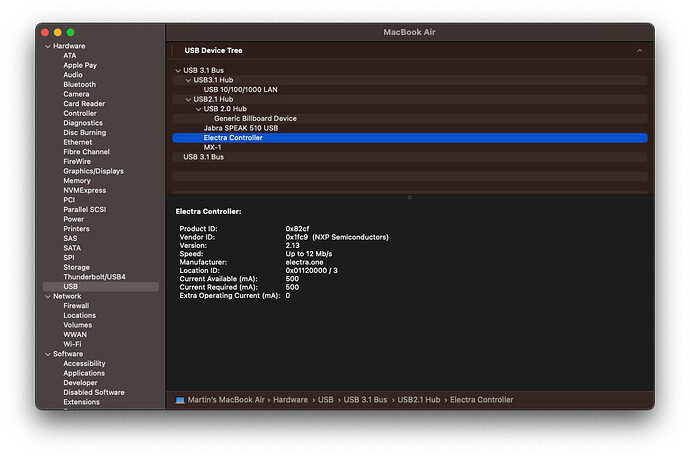The height and width of the screenshot is (457, 690).
Task: Open Graphics/Displays information
Action: [x=93, y=171]
